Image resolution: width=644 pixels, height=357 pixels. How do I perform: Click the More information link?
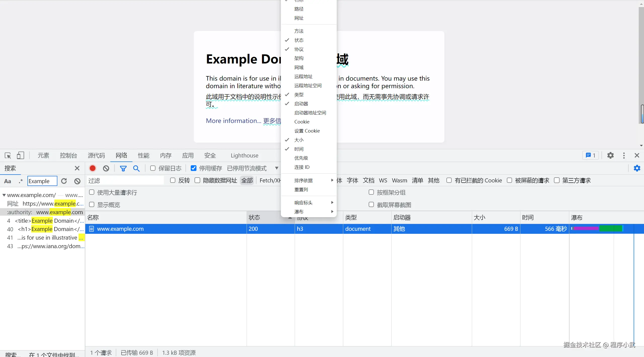[x=233, y=121]
